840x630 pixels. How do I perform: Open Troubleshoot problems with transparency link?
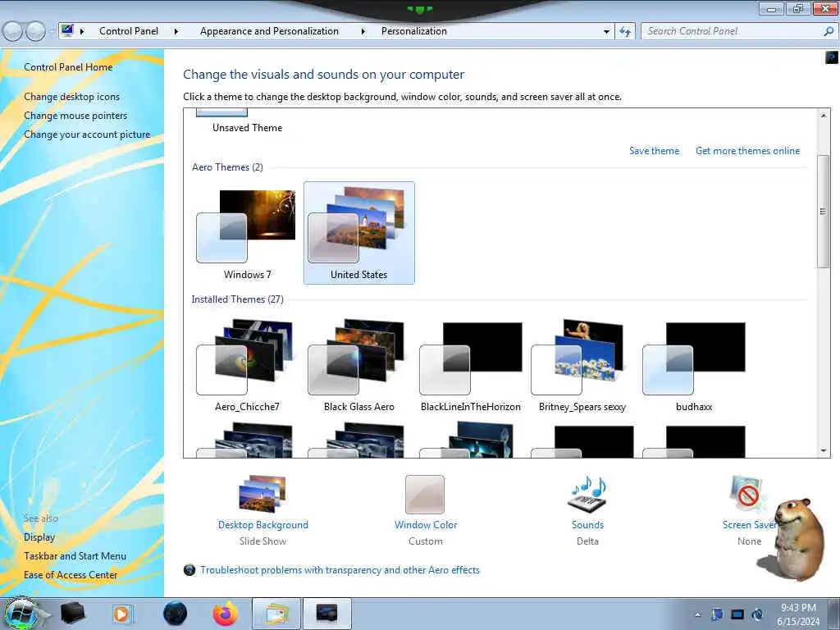(340, 570)
